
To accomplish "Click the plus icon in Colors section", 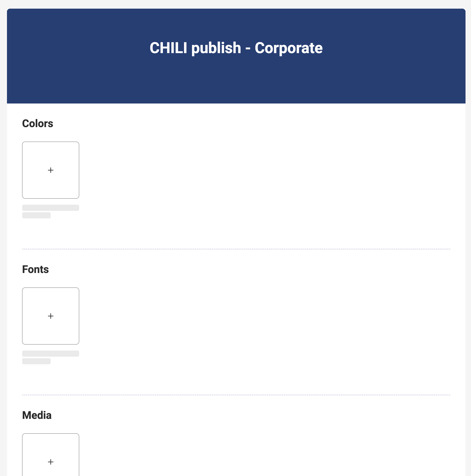I will (51, 170).
